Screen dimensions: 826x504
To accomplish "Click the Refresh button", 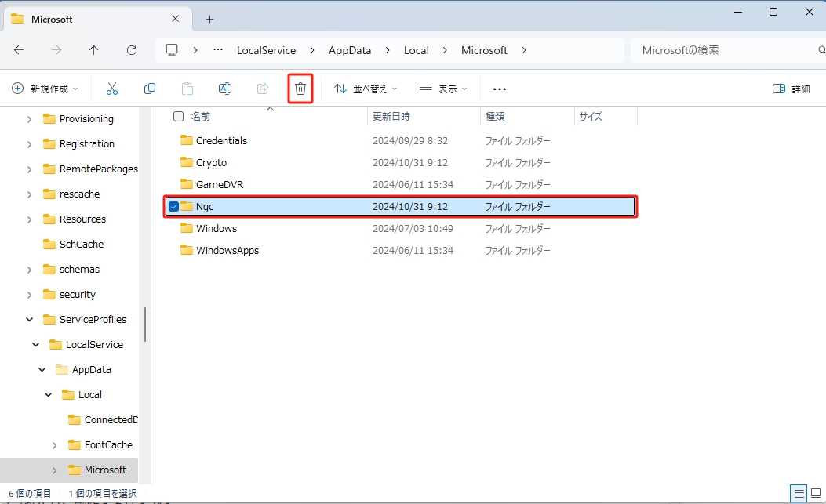I will (132, 50).
